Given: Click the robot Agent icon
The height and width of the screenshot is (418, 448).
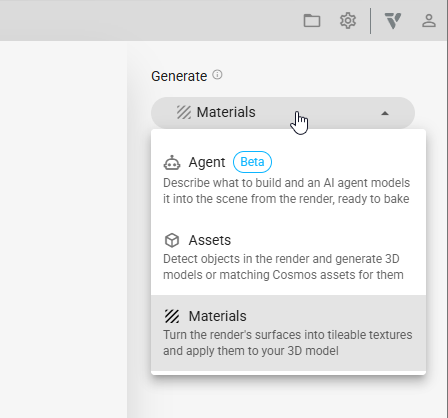Looking at the screenshot, I should (172, 163).
